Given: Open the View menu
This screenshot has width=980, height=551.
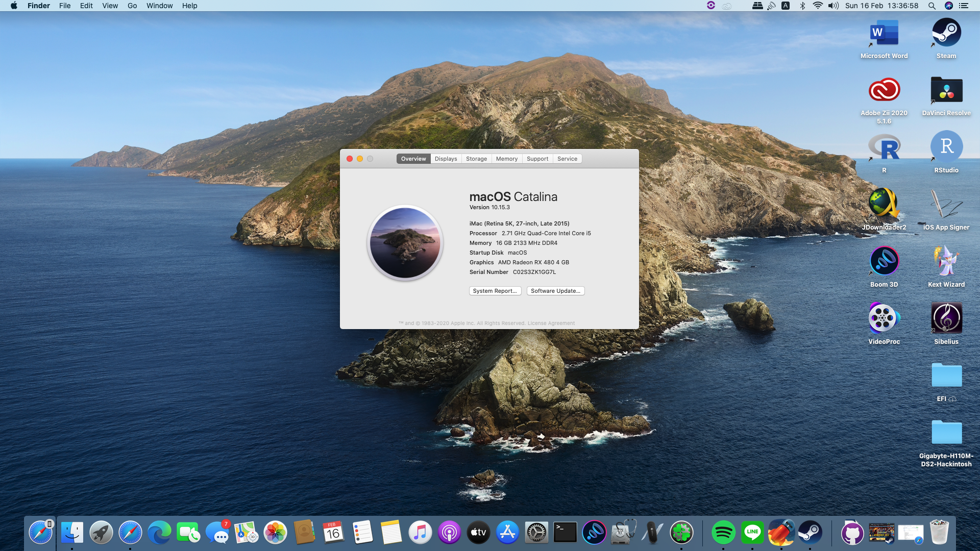Looking at the screenshot, I should 110,6.
